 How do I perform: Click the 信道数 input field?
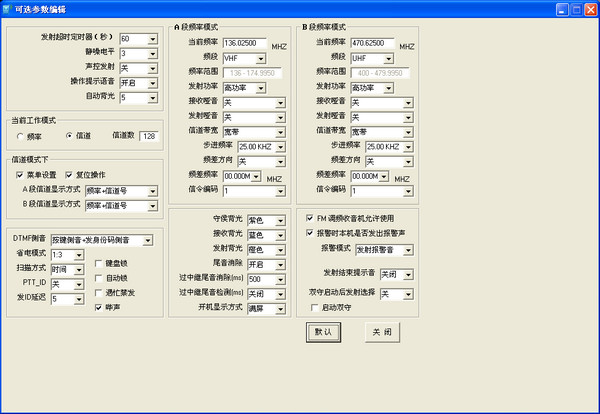pos(150,136)
